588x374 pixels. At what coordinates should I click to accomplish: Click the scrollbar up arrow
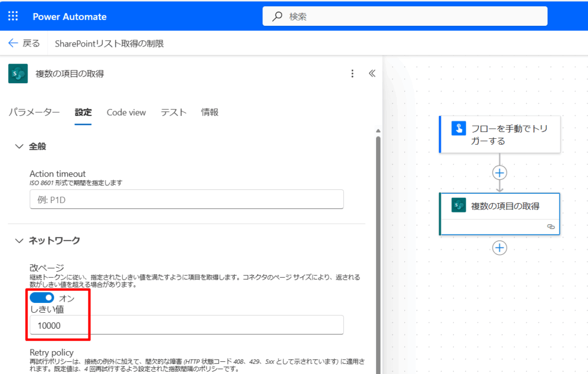(x=378, y=131)
